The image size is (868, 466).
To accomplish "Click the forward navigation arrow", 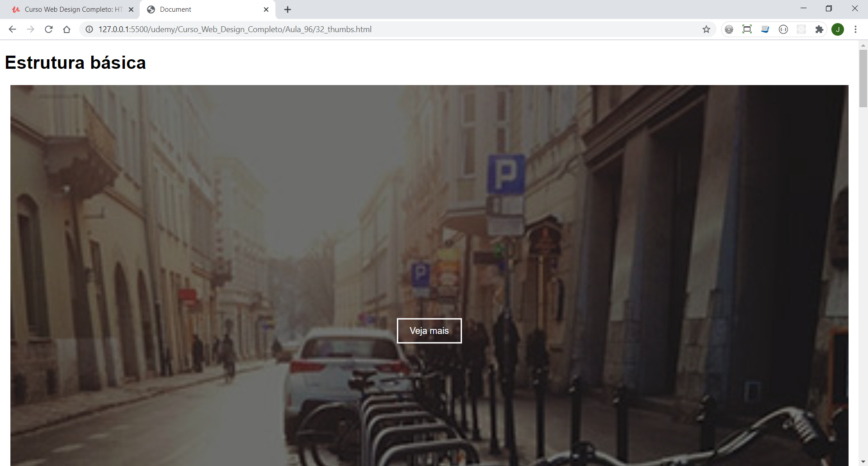I will pyautogui.click(x=30, y=29).
